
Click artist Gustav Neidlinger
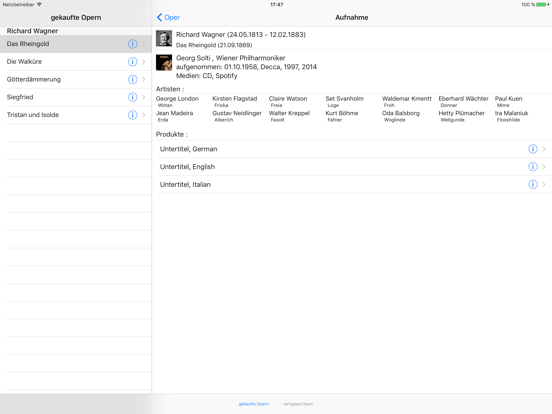click(x=237, y=113)
